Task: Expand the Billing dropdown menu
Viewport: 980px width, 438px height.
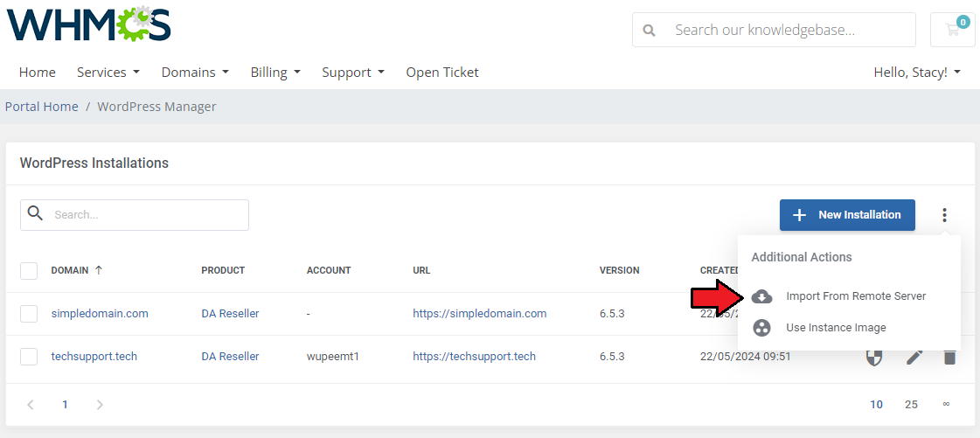Action: click(275, 73)
